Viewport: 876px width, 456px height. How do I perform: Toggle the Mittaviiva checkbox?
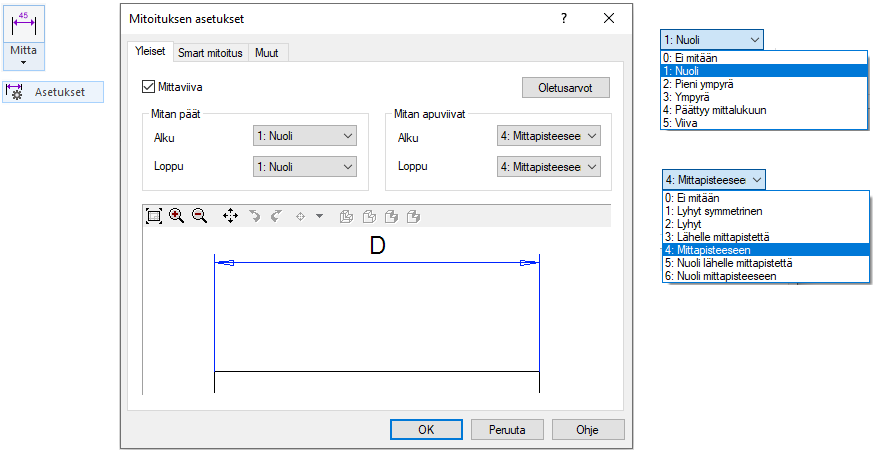150,88
